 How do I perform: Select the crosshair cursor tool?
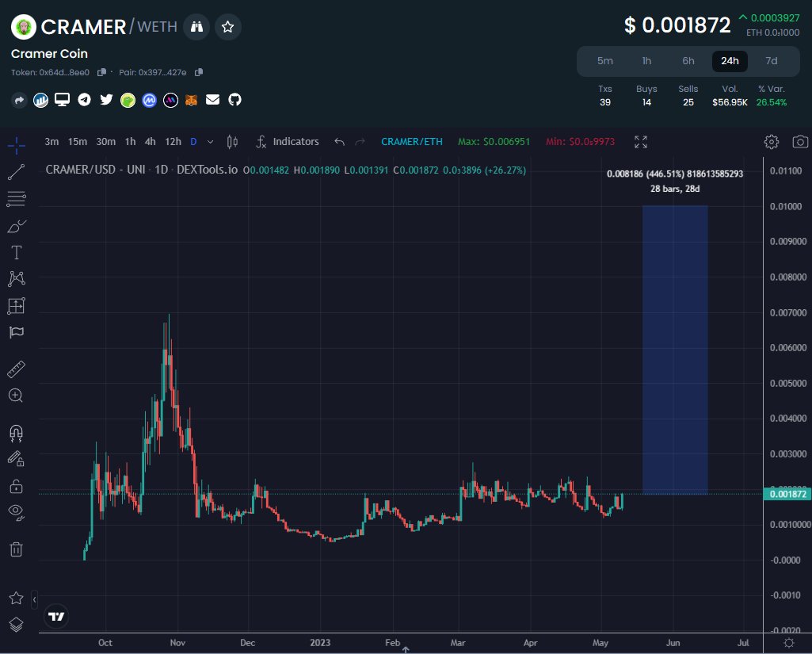point(16,146)
